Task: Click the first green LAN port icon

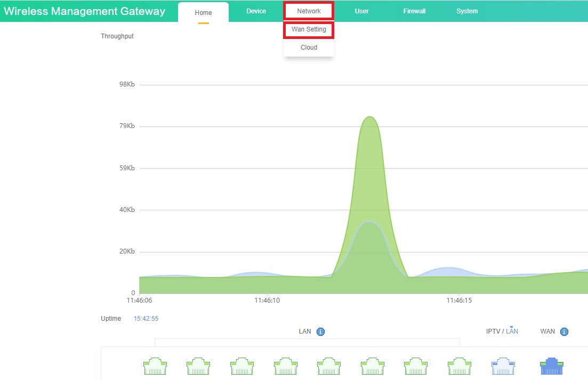Action: point(155,367)
